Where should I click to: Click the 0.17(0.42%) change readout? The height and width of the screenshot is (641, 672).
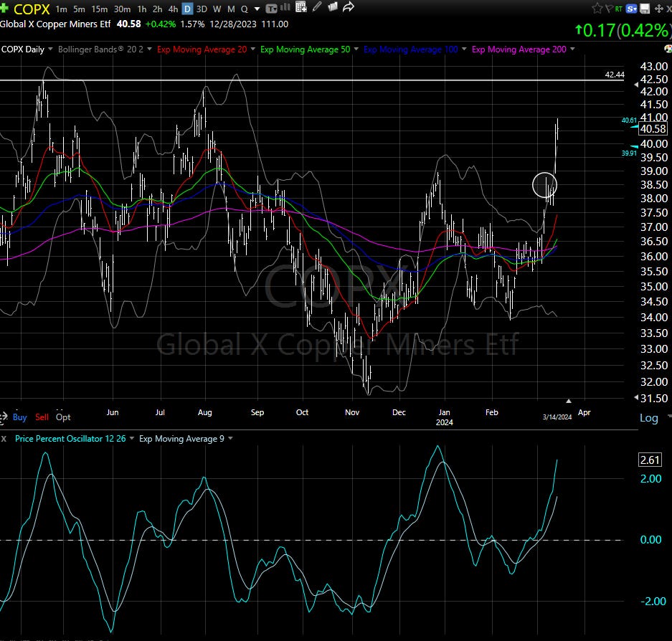point(623,30)
